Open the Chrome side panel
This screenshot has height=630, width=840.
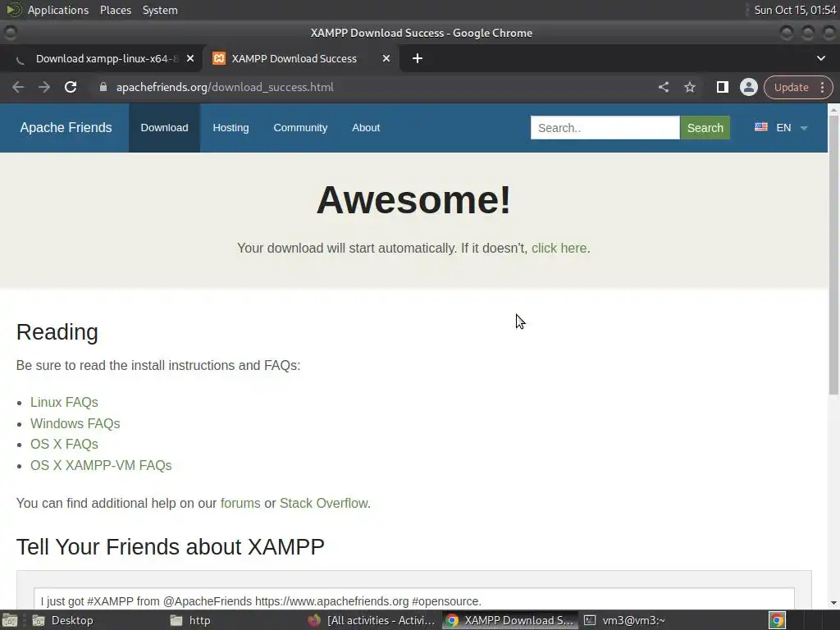tap(722, 87)
